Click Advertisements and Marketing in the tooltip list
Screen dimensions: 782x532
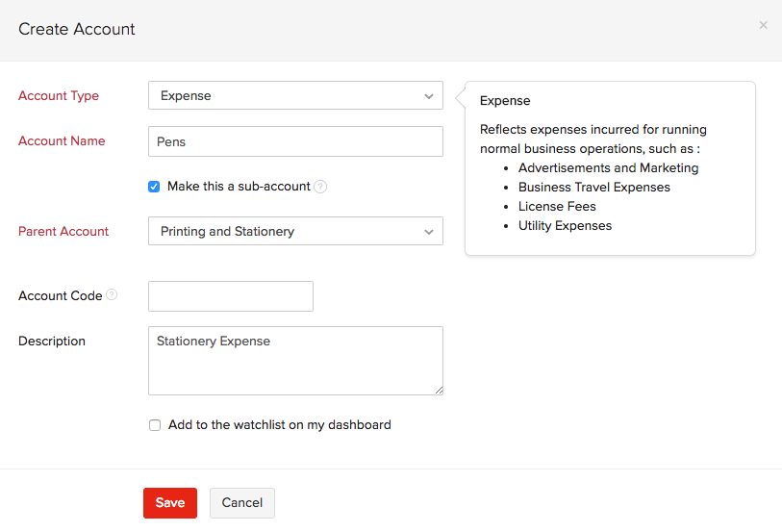pyautogui.click(x=608, y=167)
